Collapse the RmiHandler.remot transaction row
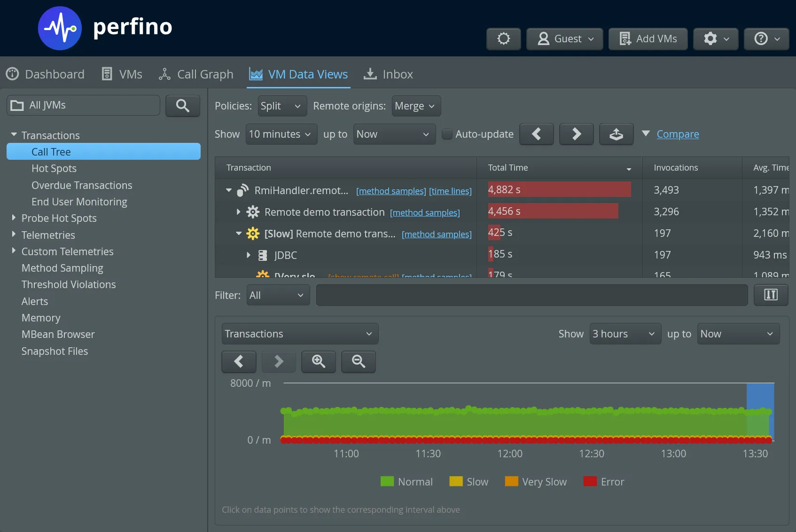The image size is (796, 532). point(228,190)
